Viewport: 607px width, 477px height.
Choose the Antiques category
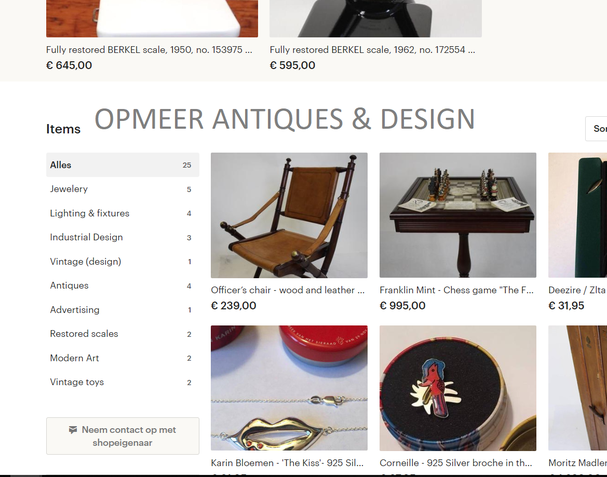(123, 286)
